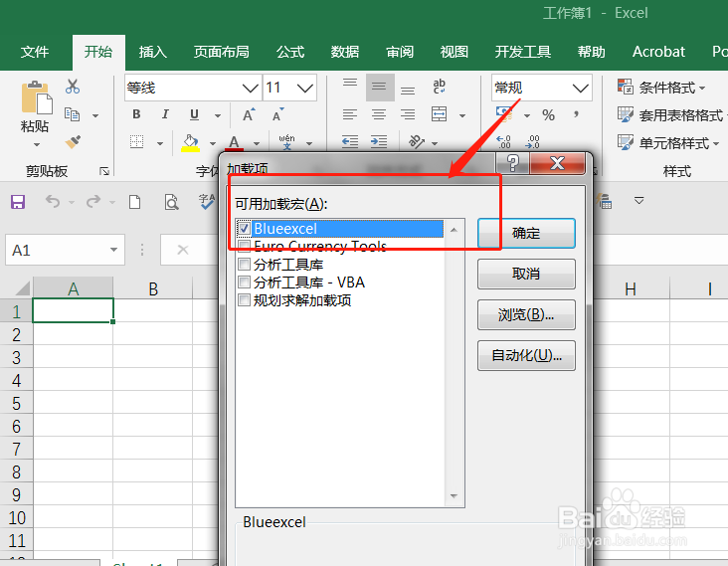
Task: Click the Redo arrow
Action: pyautogui.click(x=93, y=202)
